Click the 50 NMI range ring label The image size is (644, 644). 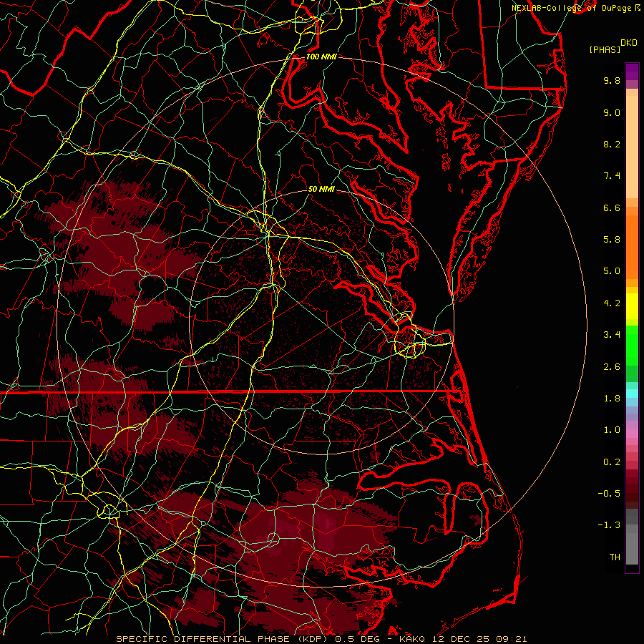(321, 189)
